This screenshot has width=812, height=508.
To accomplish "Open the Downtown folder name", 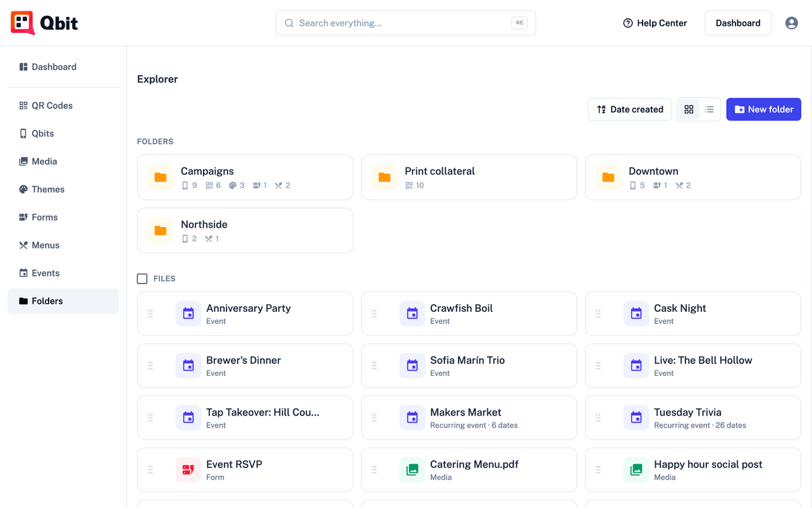I will coord(653,171).
